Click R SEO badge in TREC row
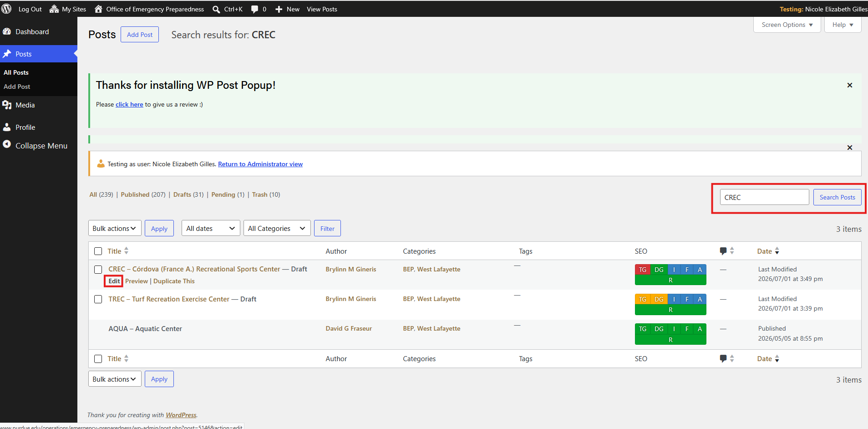The image size is (868, 429). coord(670,310)
